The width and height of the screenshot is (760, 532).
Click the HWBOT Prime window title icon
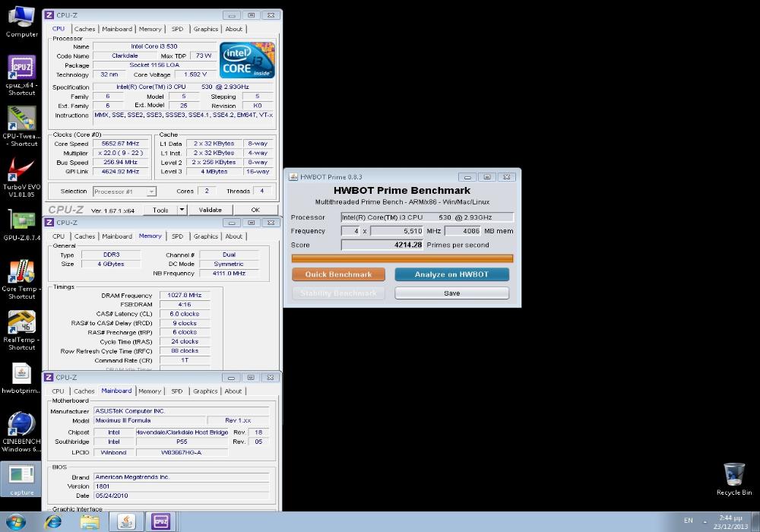click(x=293, y=177)
